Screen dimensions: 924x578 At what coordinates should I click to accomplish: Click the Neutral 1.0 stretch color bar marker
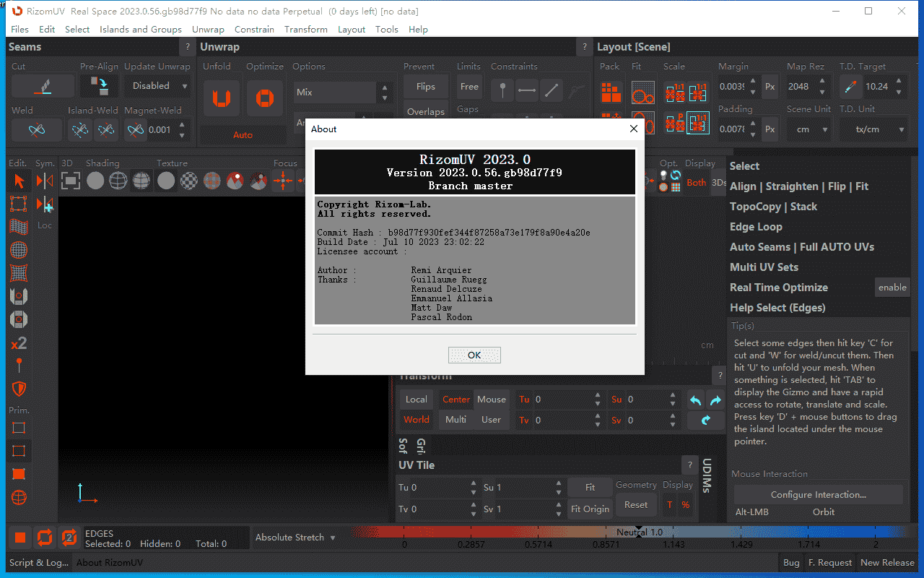coord(639,531)
